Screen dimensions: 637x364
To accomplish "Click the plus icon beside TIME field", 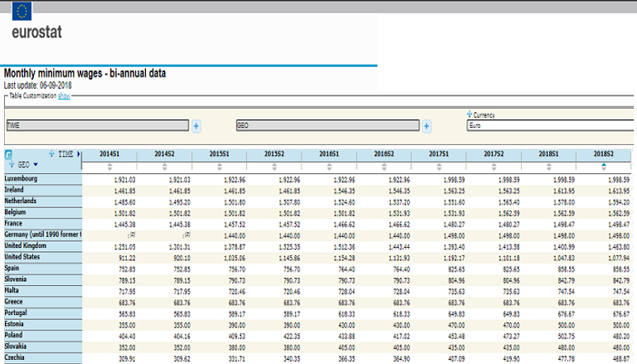I will [x=197, y=126].
